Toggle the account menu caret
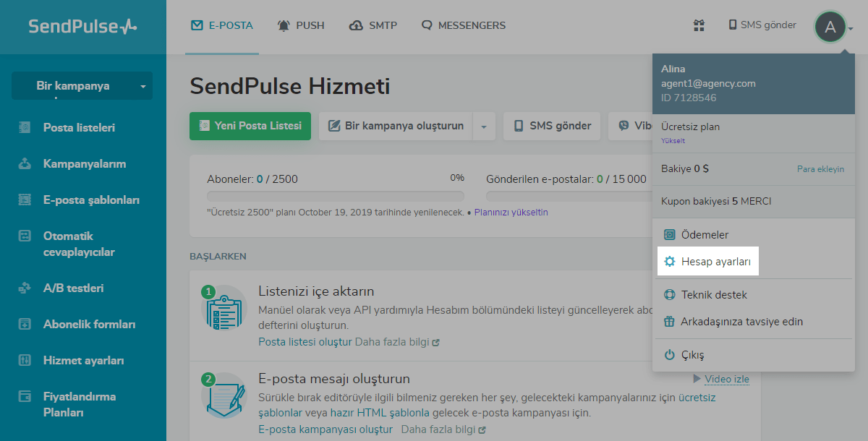 coord(851,29)
